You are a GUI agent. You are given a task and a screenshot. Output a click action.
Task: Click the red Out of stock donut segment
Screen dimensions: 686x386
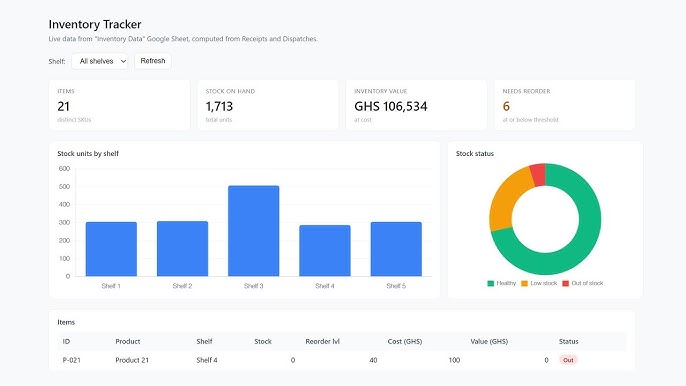pyautogui.click(x=539, y=175)
